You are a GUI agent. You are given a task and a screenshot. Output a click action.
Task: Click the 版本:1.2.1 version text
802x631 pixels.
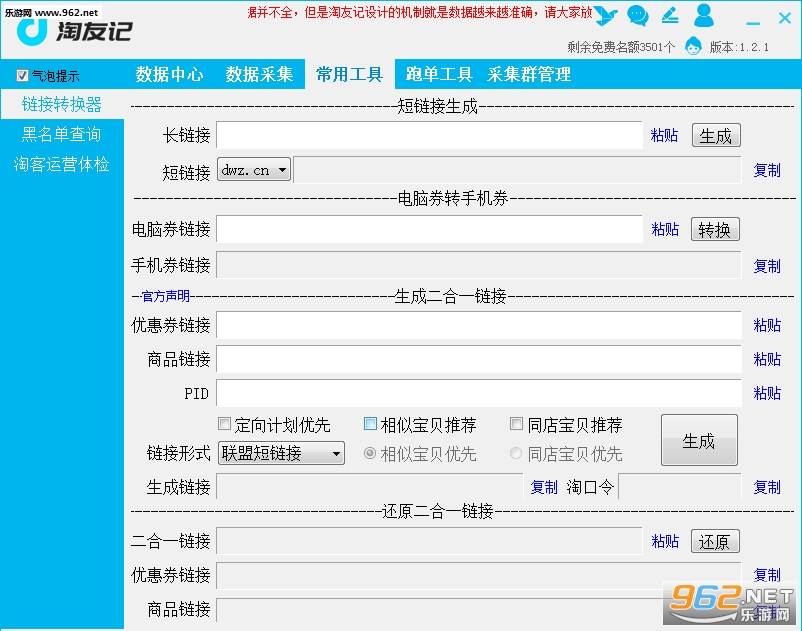click(739, 47)
